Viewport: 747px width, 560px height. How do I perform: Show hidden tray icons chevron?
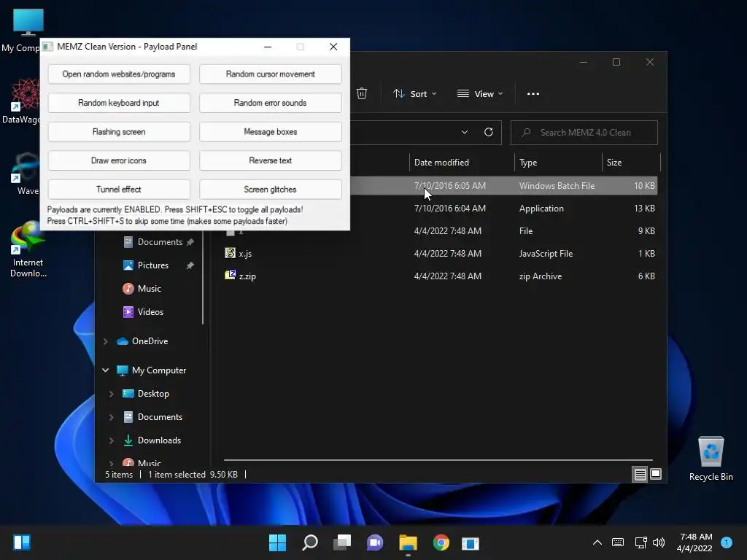(597, 542)
